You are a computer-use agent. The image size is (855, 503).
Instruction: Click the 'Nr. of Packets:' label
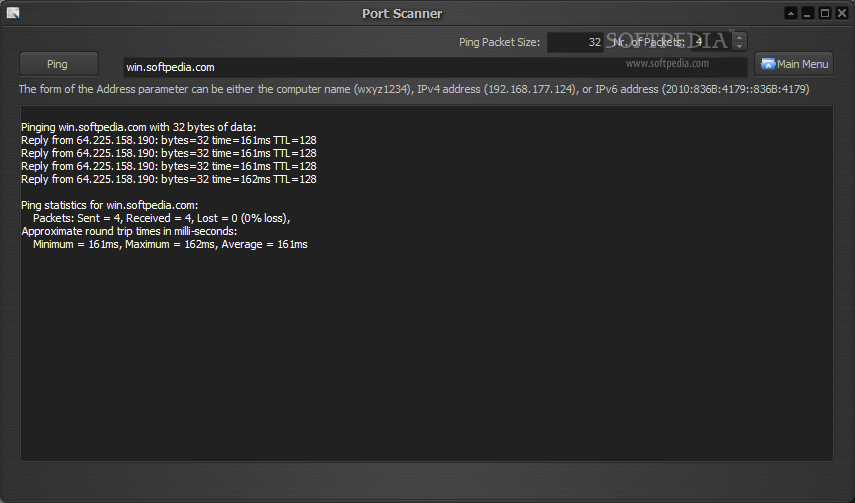[x=648, y=42]
